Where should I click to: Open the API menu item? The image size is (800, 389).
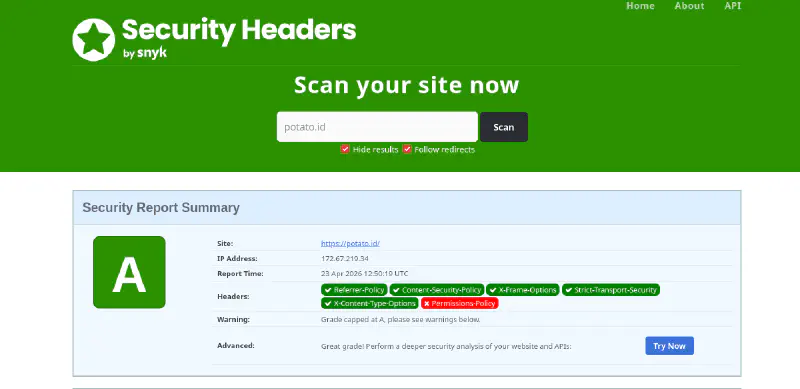[733, 6]
